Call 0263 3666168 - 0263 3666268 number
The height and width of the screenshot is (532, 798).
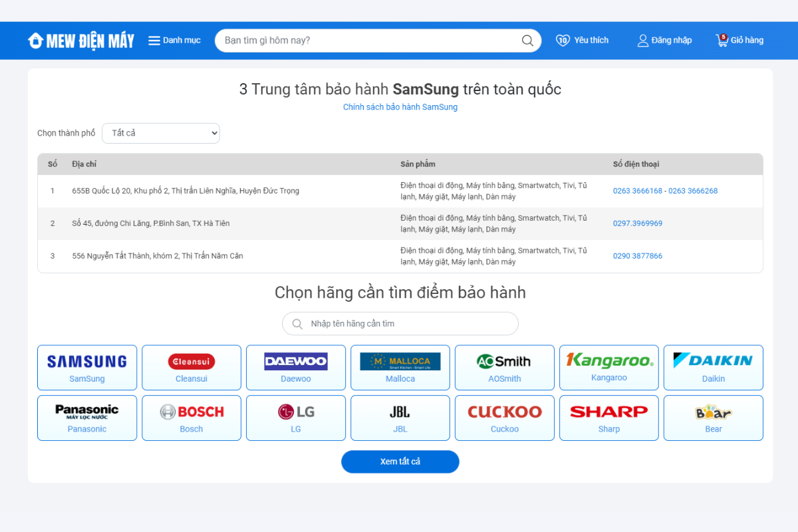click(x=665, y=191)
